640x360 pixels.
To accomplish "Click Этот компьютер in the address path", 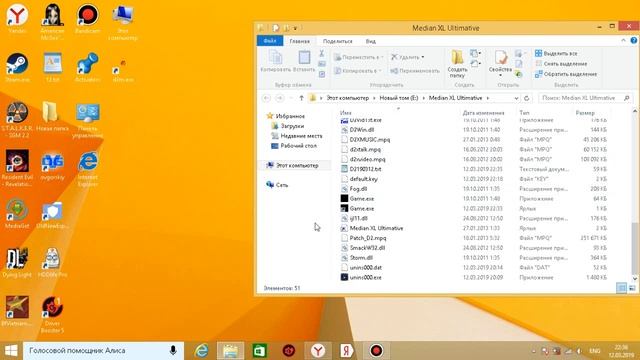I will coord(348,98).
